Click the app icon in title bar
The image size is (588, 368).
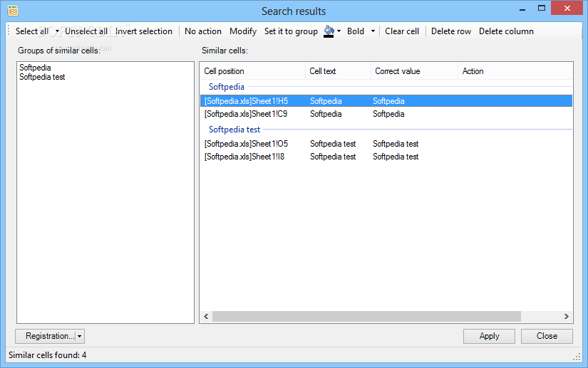(13, 11)
